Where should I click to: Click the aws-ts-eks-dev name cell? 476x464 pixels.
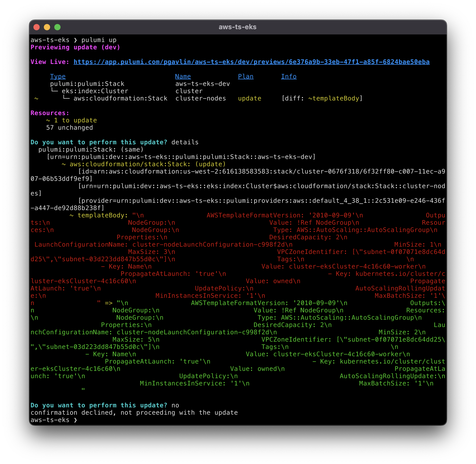click(203, 84)
